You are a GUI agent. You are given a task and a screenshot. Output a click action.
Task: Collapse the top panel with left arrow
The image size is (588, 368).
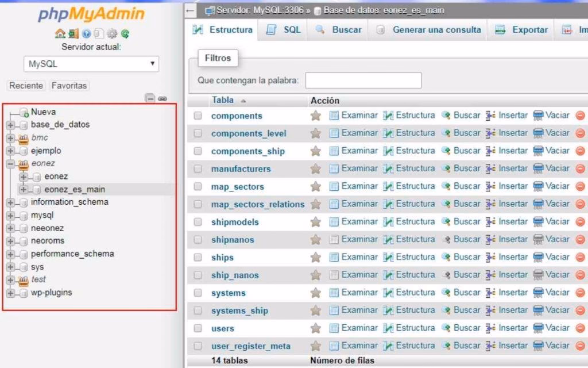[x=191, y=10]
